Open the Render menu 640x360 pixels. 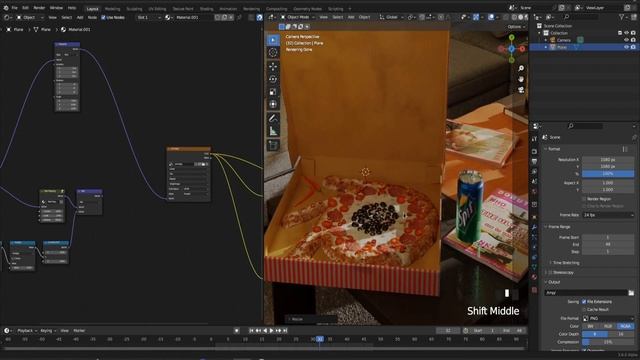point(39,8)
